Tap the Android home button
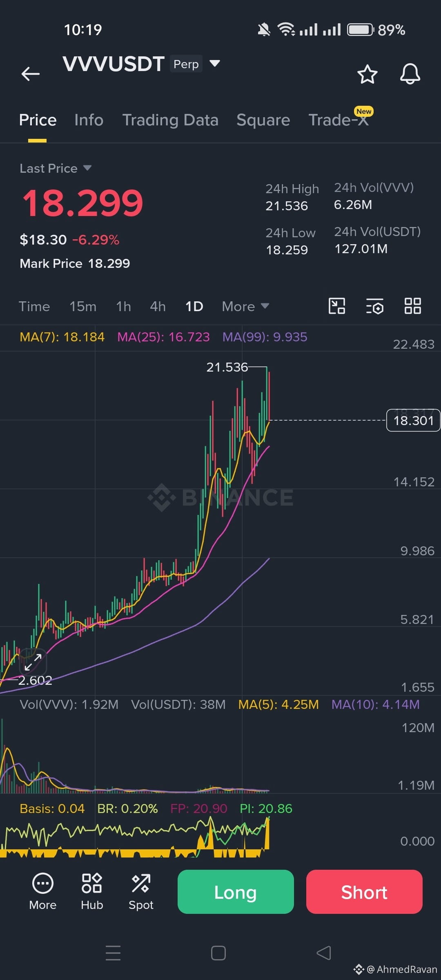The height and width of the screenshot is (980, 441). point(218,953)
